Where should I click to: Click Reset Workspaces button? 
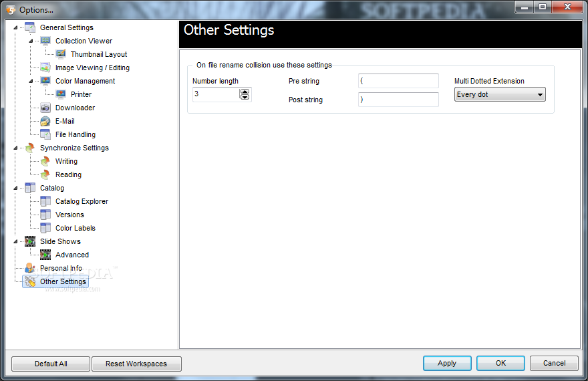136,364
